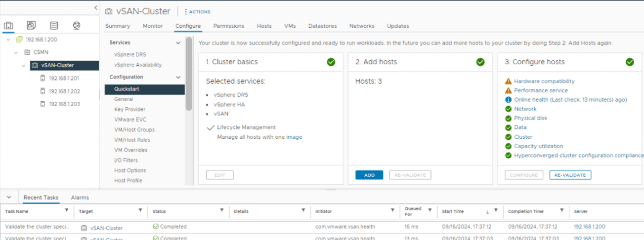Filter the Target column

[x=140, y=210]
